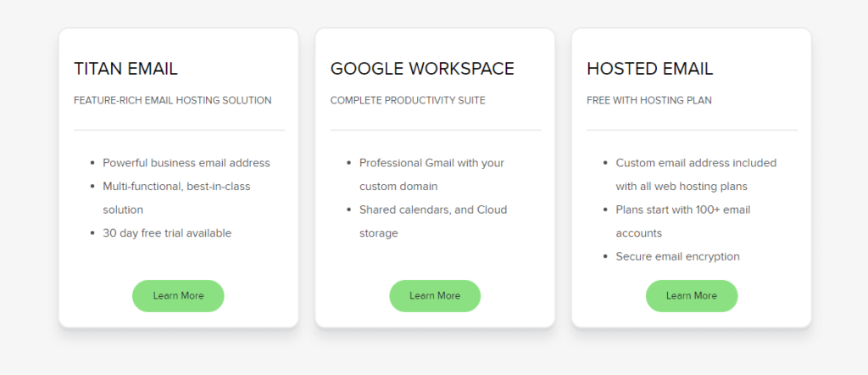Click 'COMPLETE PRODUCTIVITY SUITE' subtitle

coord(408,100)
